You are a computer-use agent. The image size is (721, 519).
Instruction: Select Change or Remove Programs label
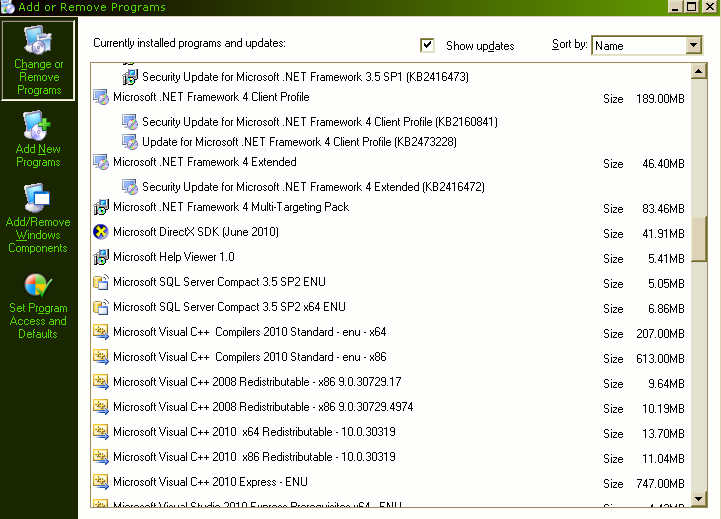[x=39, y=77]
